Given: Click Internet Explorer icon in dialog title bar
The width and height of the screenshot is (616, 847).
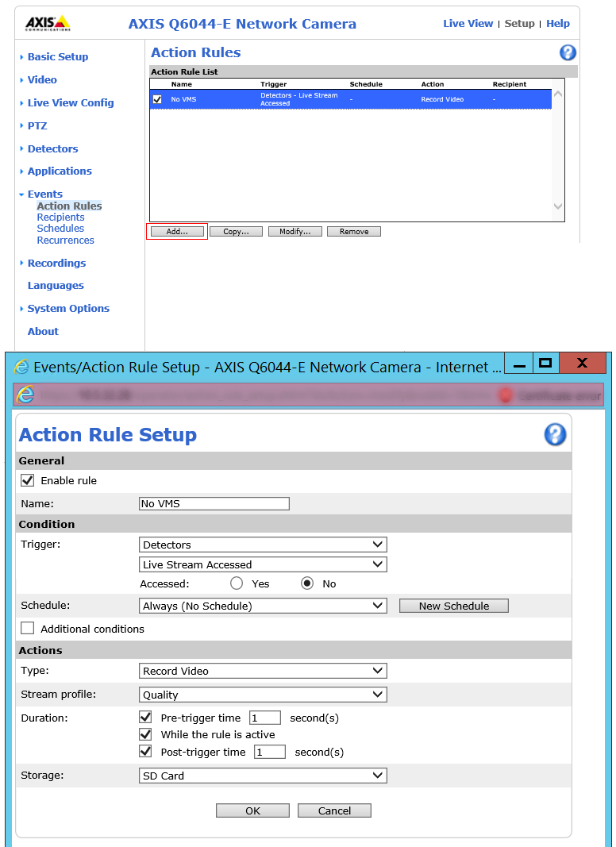Looking at the screenshot, I should 21,367.
